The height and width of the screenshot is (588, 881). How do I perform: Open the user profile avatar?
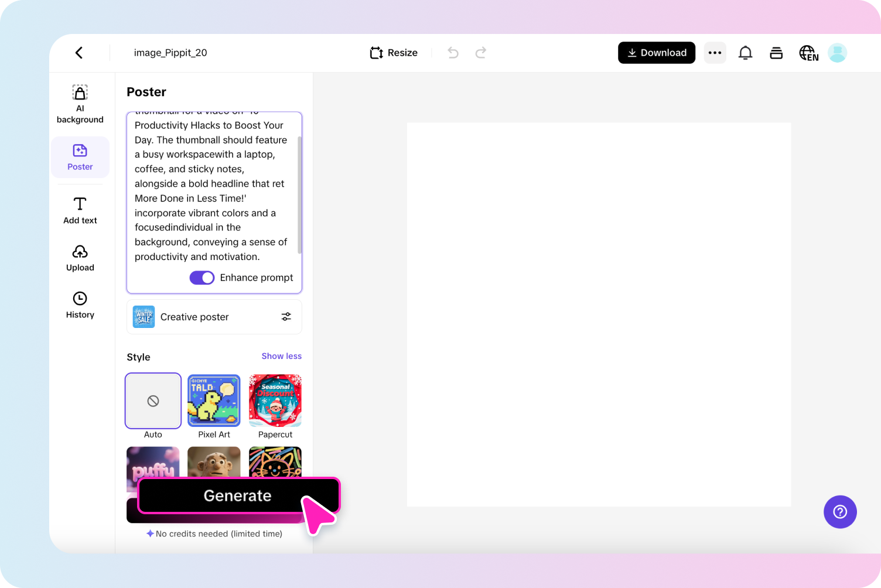tap(837, 53)
